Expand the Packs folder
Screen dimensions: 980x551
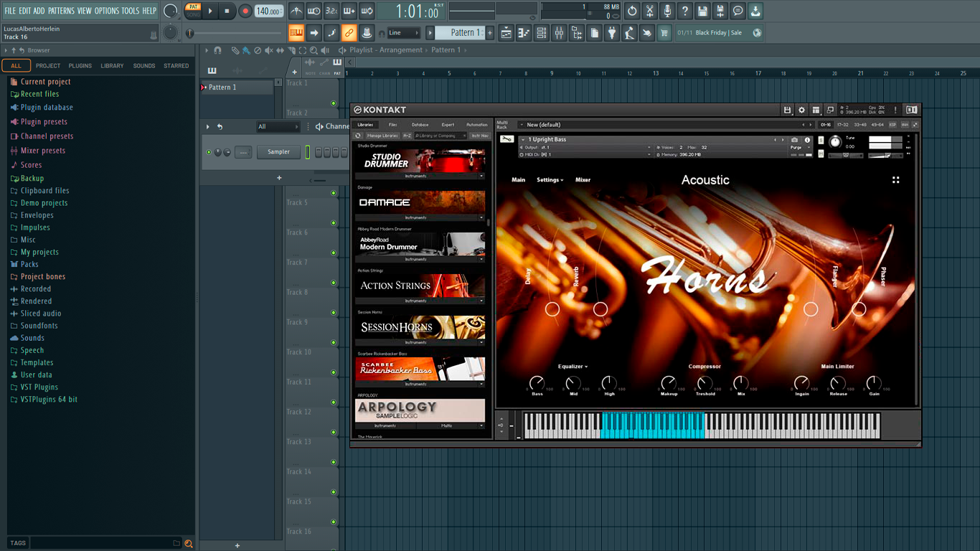point(29,264)
